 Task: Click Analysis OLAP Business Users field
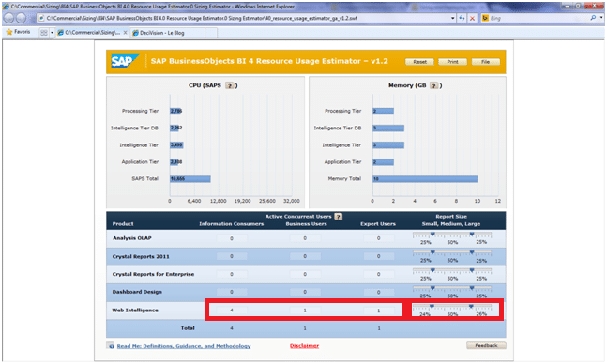[x=305, y=238]
